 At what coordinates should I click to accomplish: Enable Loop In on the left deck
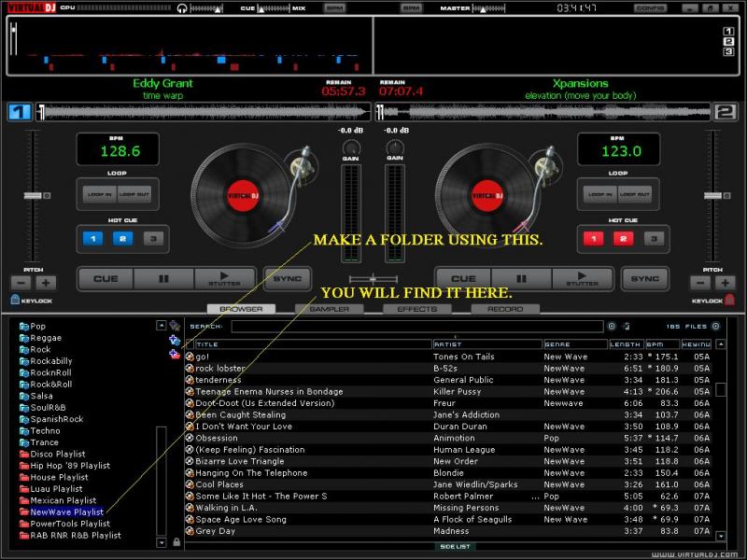click(96, 195)
